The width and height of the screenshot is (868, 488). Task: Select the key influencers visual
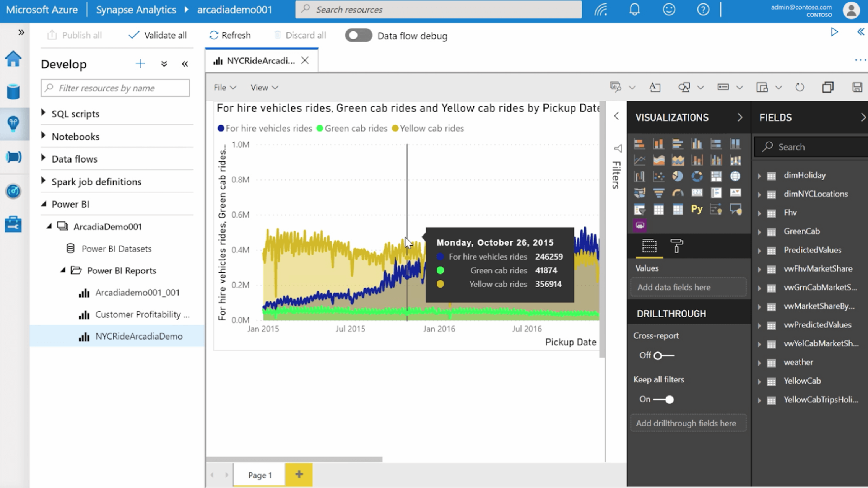(716, 209)
